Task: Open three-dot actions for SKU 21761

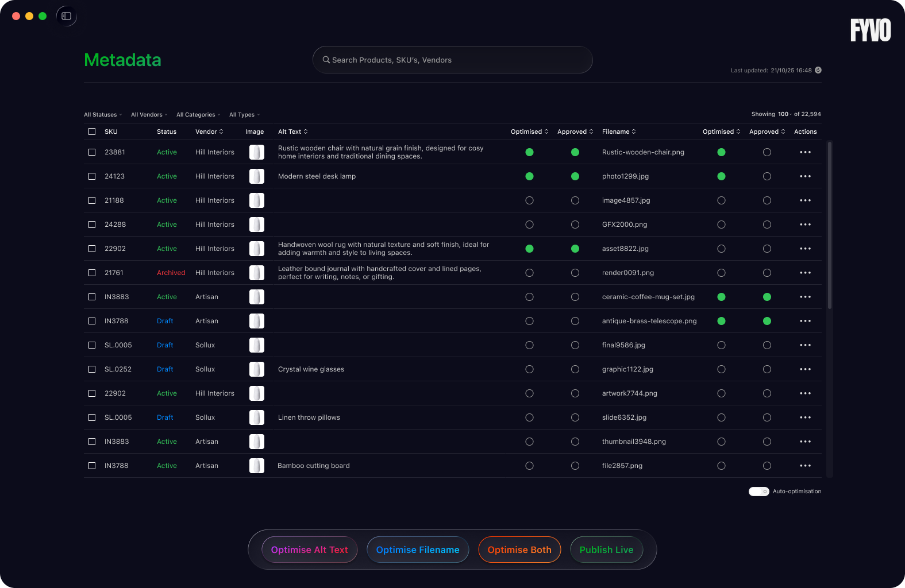Action: pos(805,273)
